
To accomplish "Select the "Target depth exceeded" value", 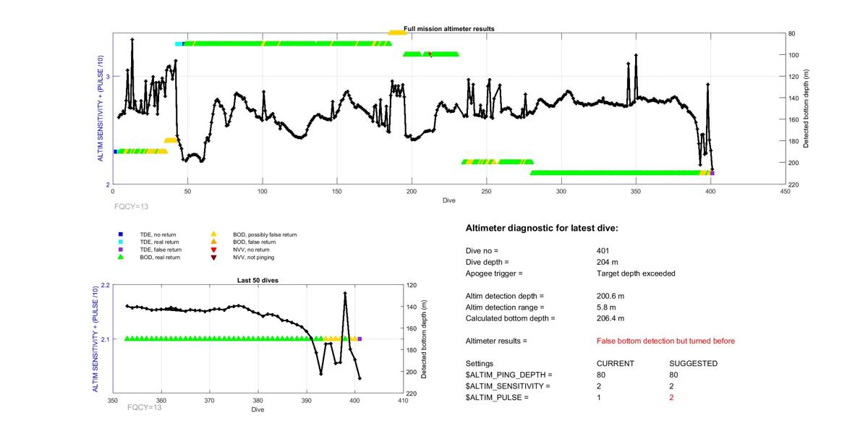I will tap(634, 273).
